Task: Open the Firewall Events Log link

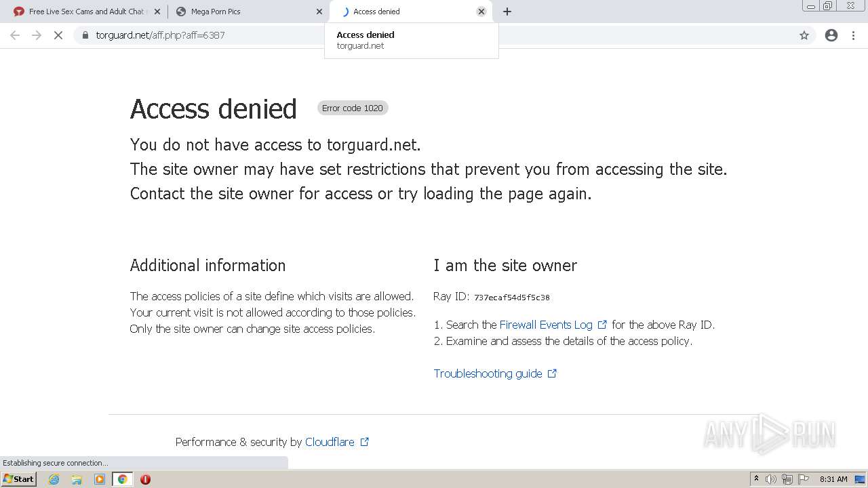Action: click(x=553, y=325)
